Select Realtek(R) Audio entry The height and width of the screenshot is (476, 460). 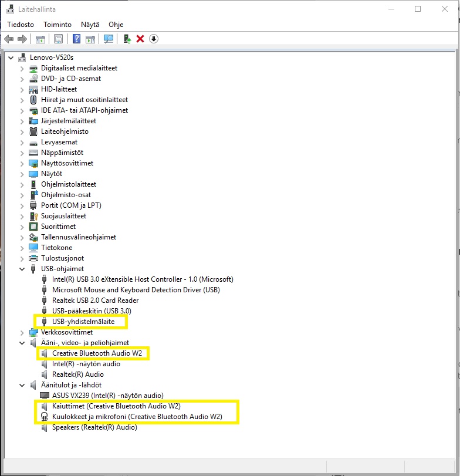(x=78, y=374)
